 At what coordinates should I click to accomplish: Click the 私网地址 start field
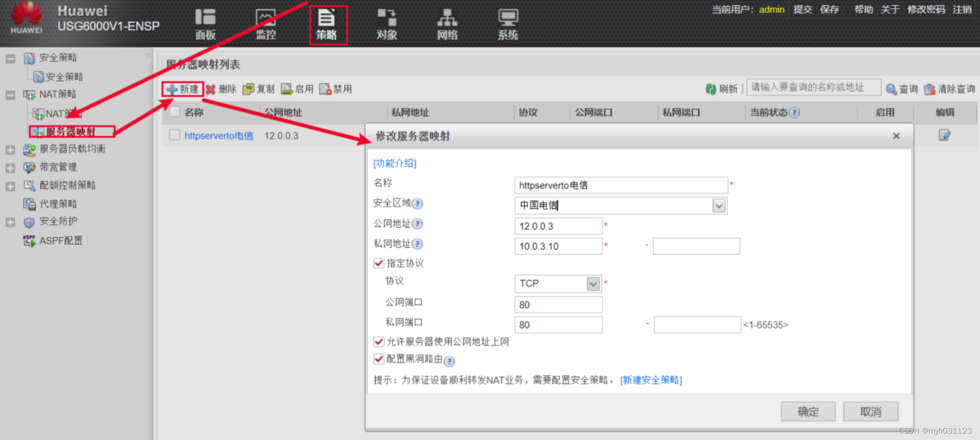coord(558,246)
